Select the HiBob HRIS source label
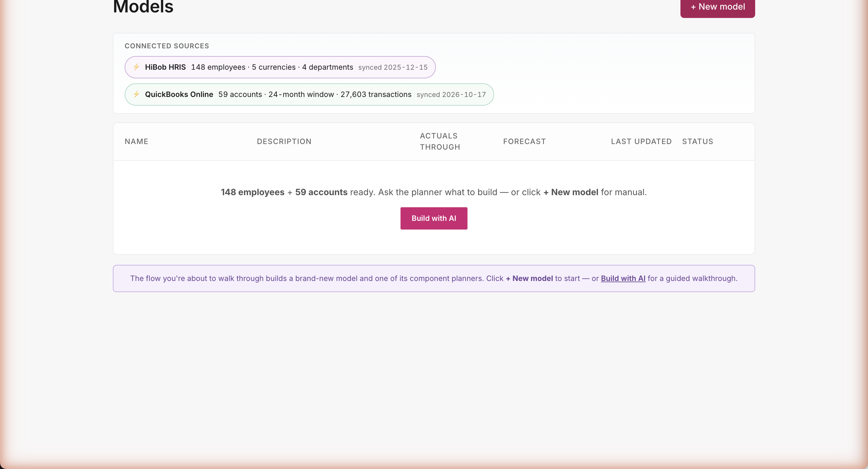The height and width of the screenshot is (469, 868). tap(165, 67)
